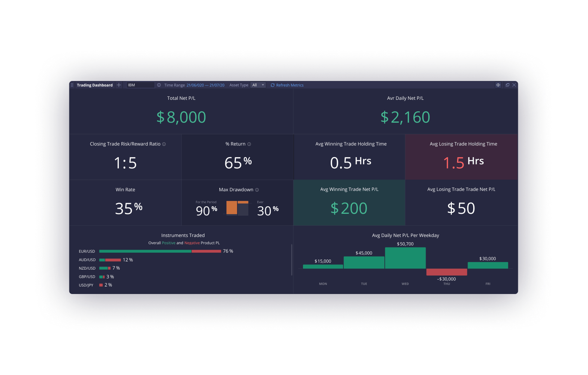Show info icon beside Max Drawdown

[257, 190]
